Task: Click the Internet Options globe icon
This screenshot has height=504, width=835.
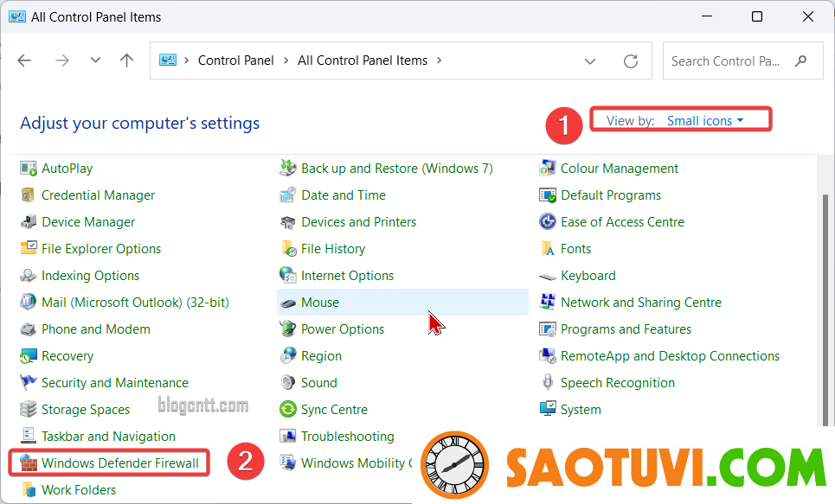Action: (x=288, y=276)
